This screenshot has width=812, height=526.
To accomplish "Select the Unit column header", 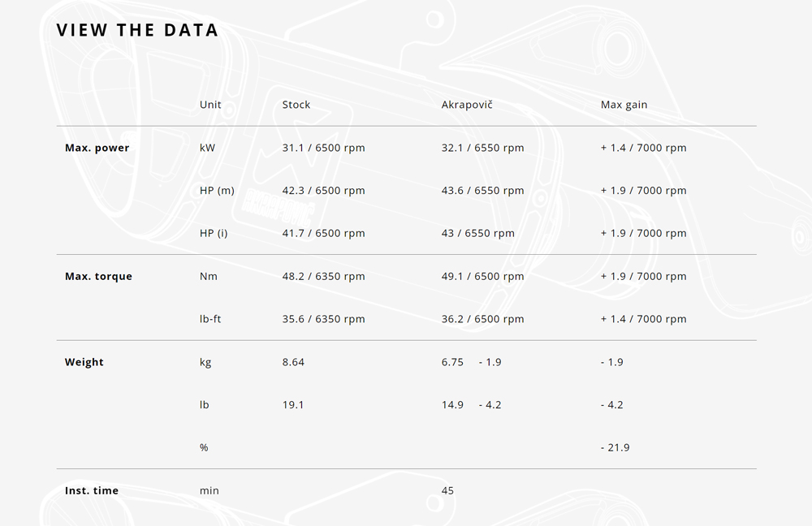I will [210, 105].
